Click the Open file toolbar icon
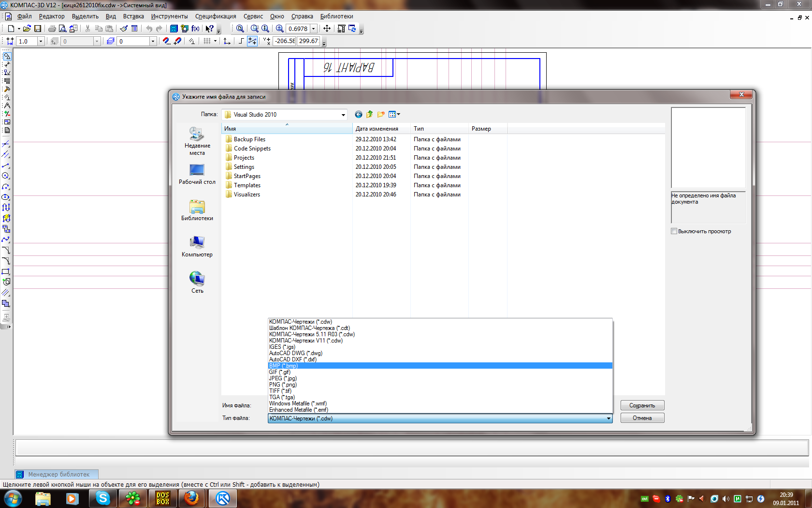Image resolution: width=812 pixels, height=508 pixels. 27,29
